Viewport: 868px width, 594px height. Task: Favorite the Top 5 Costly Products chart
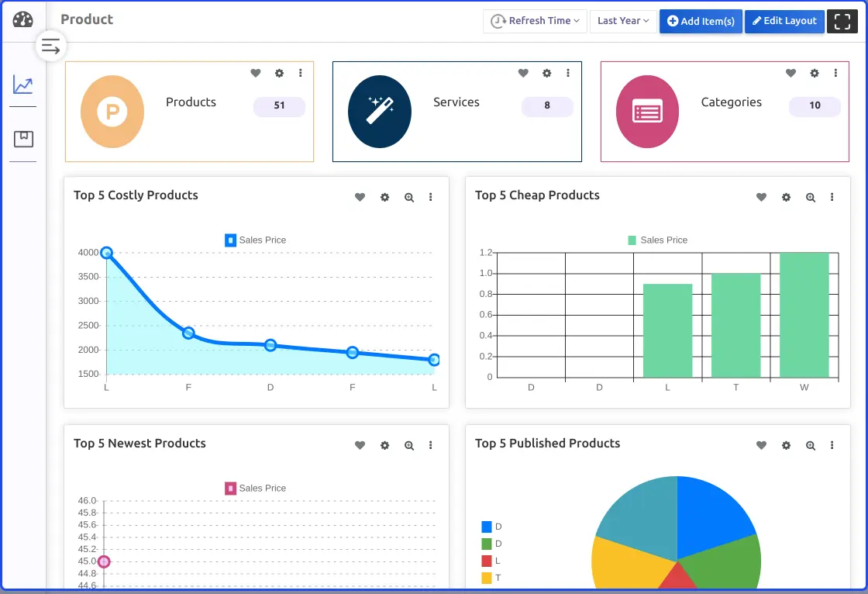click(360, 198)
